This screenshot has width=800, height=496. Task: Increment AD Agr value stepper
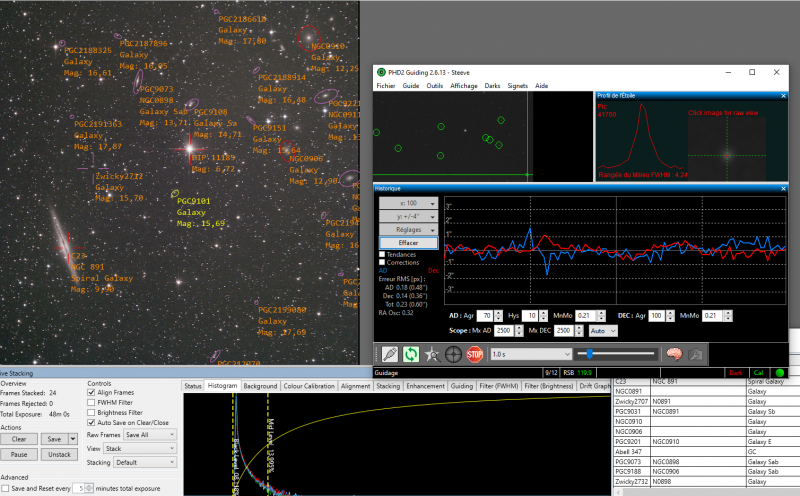click(498, 313)
